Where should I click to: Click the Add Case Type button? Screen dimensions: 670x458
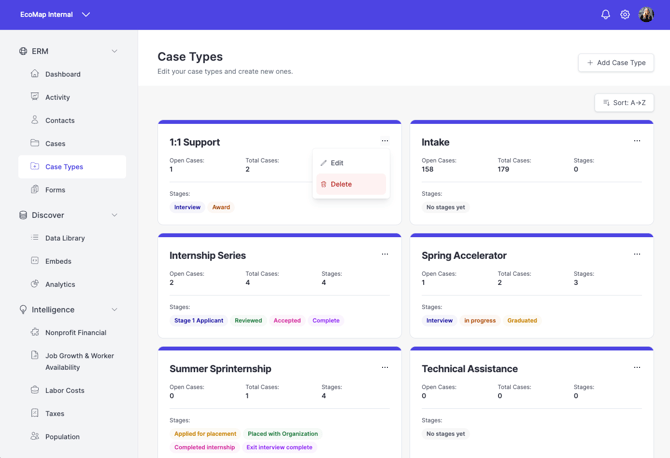tap(616, 63)
